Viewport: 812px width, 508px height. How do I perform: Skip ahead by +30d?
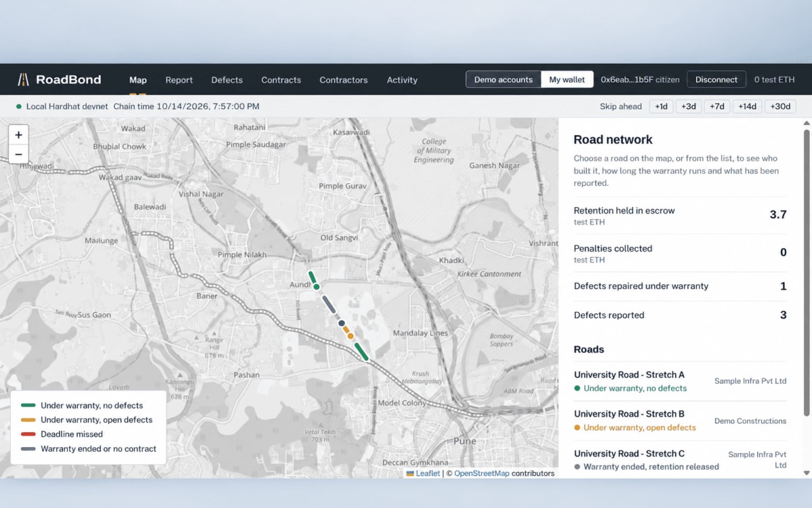(780, 106)
